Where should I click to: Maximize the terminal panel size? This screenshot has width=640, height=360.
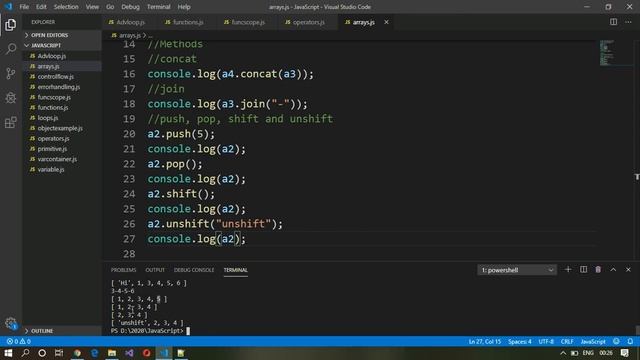tap(613, 270)
